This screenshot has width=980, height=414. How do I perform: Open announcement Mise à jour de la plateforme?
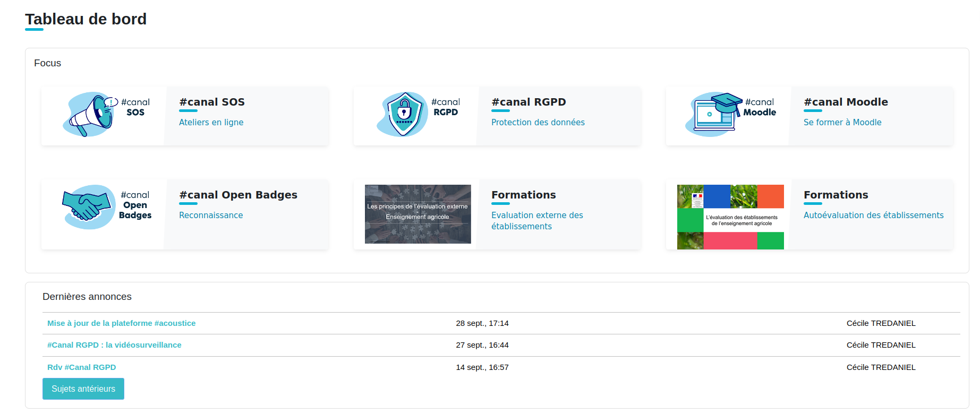pyautogui.click(x=121, y=323)
